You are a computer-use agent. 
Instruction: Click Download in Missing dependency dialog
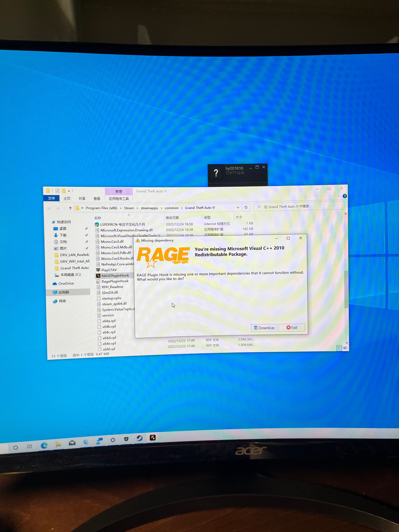(264, 328)
